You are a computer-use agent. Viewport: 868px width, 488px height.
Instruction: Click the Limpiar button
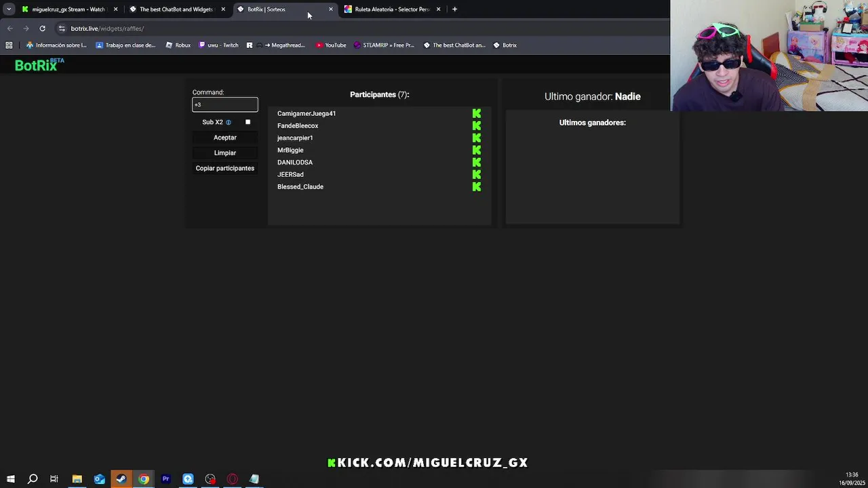pos(225,153)
